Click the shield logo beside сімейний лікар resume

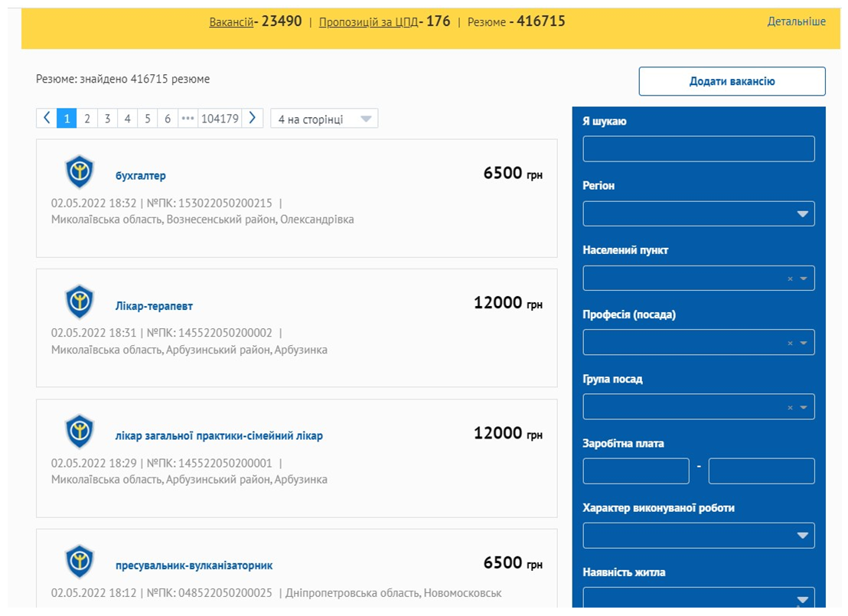click(x=79, y=432)
